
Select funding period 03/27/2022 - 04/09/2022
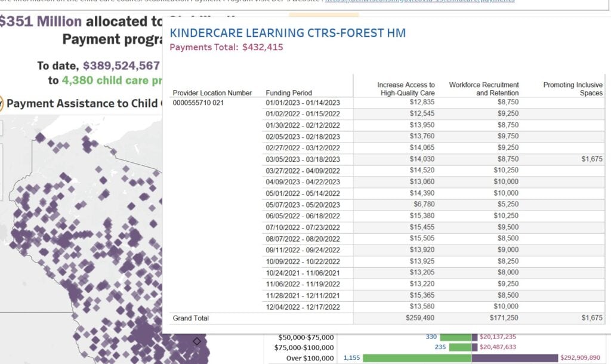click(303, 171)
